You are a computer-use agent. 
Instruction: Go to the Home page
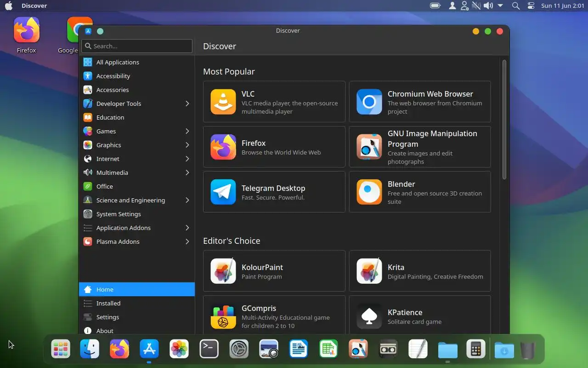click(x=137, y=289)
